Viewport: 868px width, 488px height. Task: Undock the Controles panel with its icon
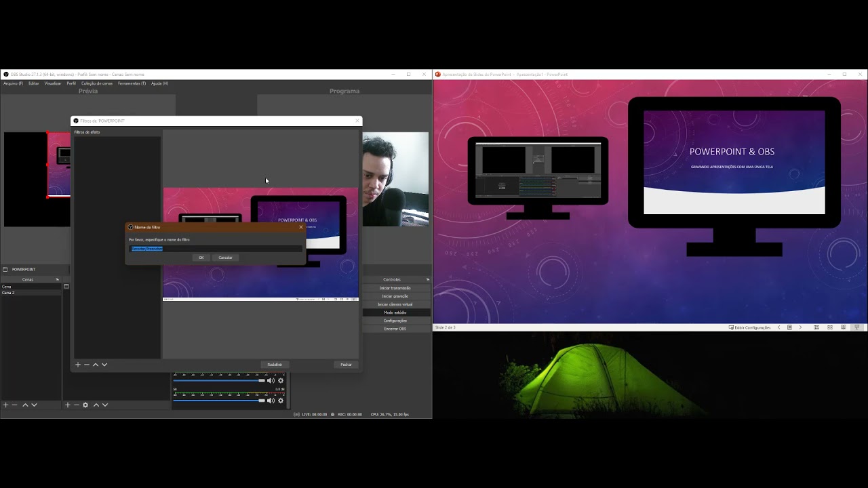[427, 279]
